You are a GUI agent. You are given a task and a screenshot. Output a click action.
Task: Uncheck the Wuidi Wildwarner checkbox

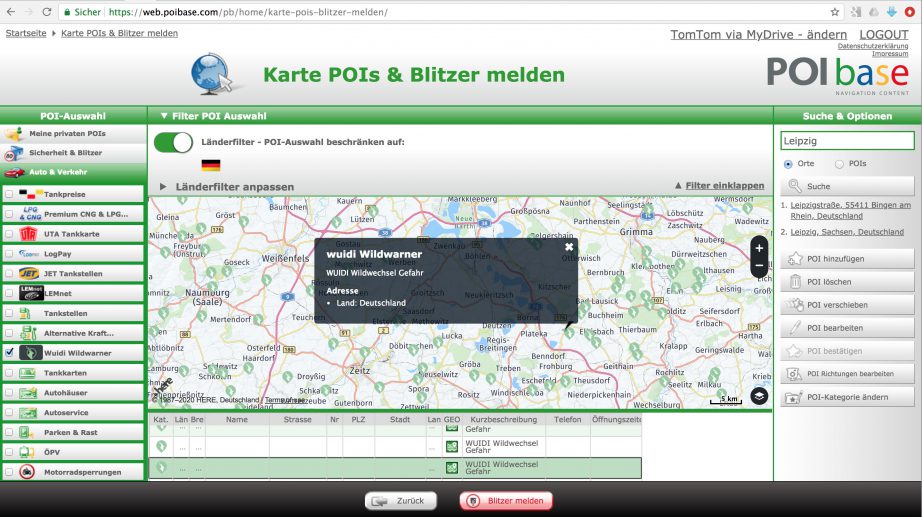pyautogui.click(x=9, y=352)
